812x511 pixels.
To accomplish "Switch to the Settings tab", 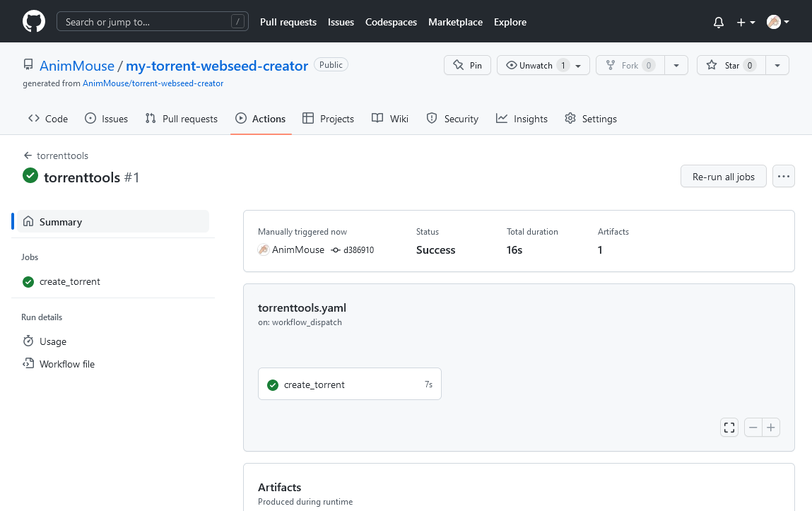I will pyautogui.click(x=591, y=119).
